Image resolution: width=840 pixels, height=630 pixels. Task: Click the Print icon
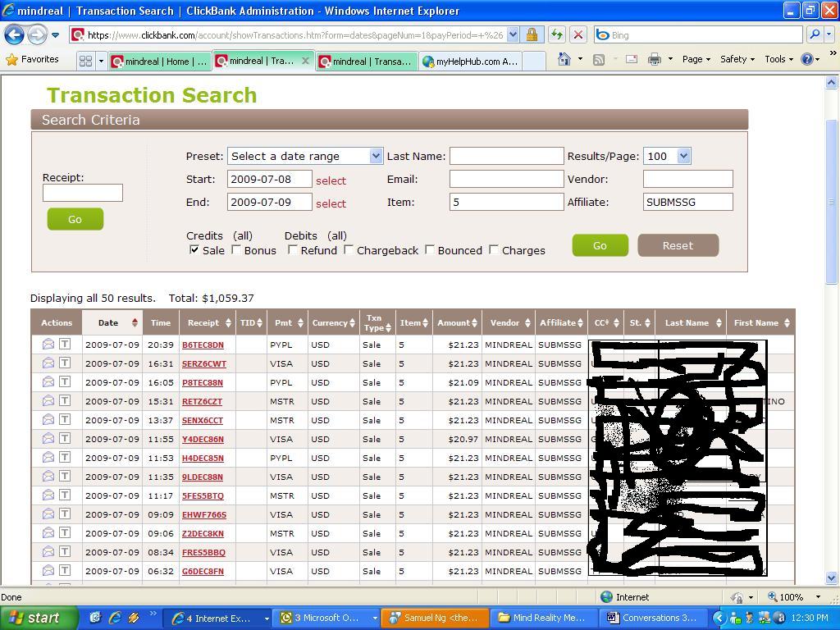654,59
